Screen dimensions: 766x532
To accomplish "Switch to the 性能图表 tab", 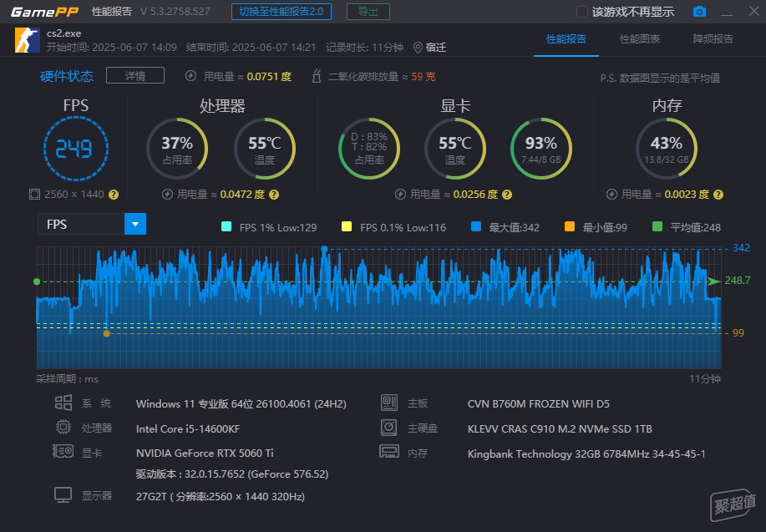I will pyautogui.click(x=640, y=39).
